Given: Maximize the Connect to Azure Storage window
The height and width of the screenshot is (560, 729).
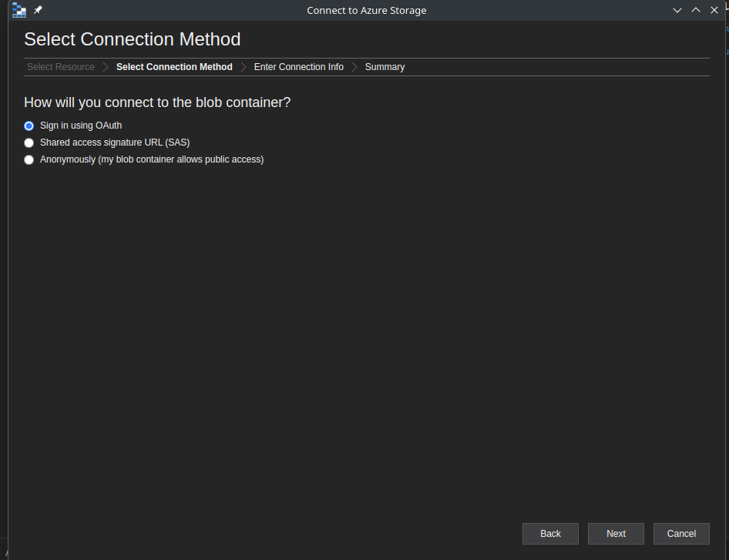Looking at the screenshot, I should (x=696, y=10).
